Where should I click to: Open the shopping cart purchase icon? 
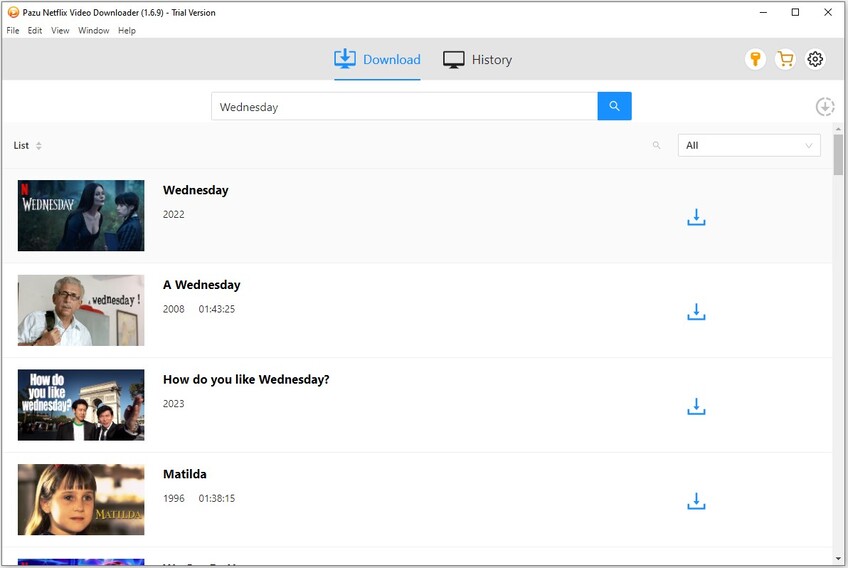(x=785, y=59)
